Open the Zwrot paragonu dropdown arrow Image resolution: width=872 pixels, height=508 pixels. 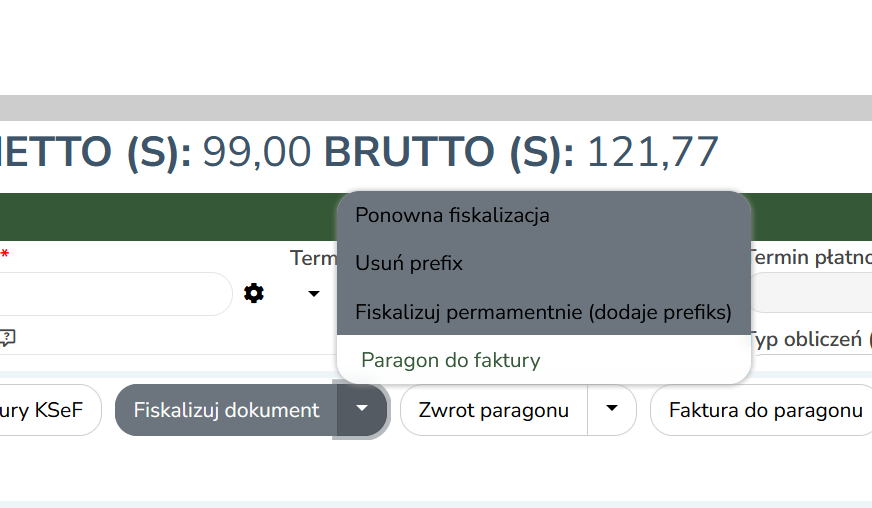click(x=612, y=409)
